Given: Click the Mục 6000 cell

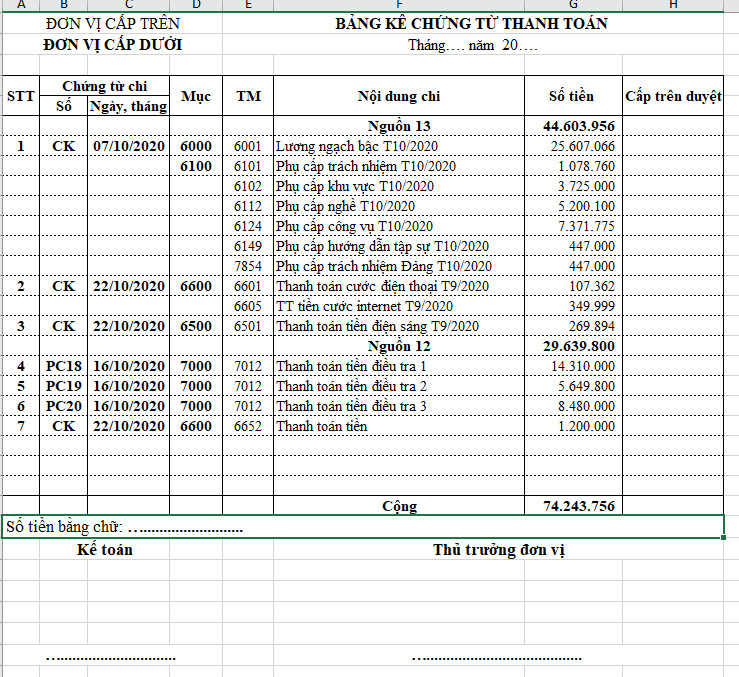Looking at the screenshot, I should [x=196, y=146].
